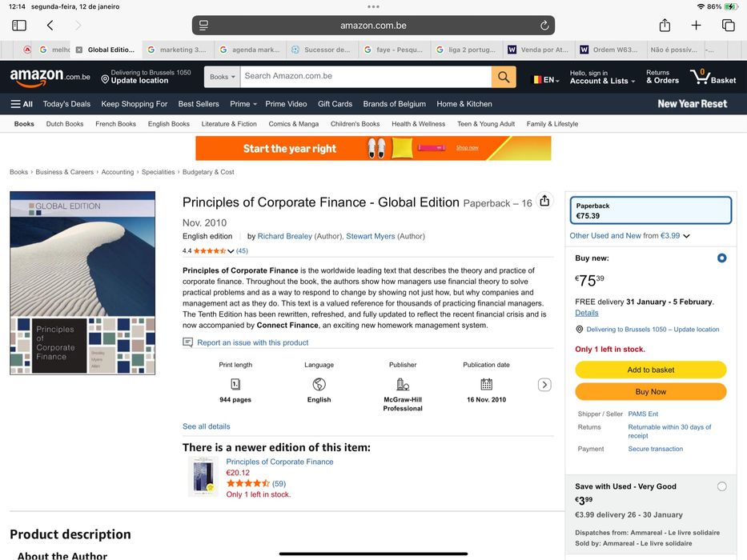Click the Amazon.com.be logo
Image resolution: width=747 pixels, height=560 pixels.
50,77
